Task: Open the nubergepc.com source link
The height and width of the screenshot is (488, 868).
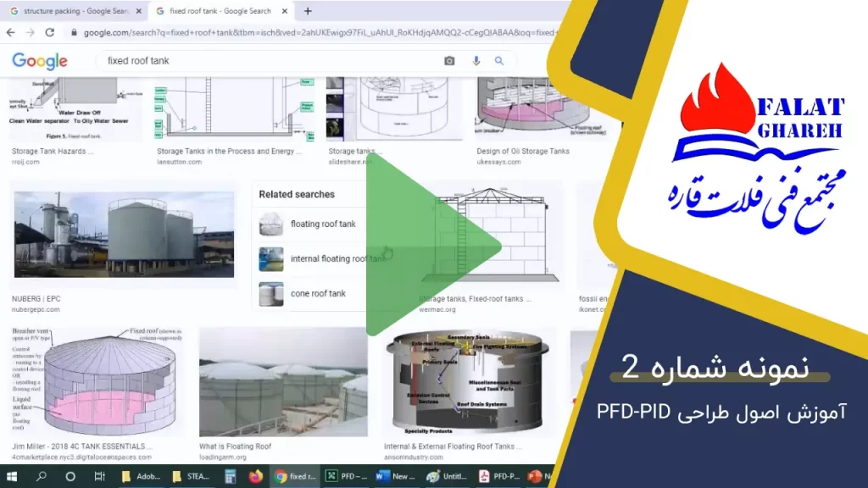Action: pyautogui.click(x=36, y=310)
